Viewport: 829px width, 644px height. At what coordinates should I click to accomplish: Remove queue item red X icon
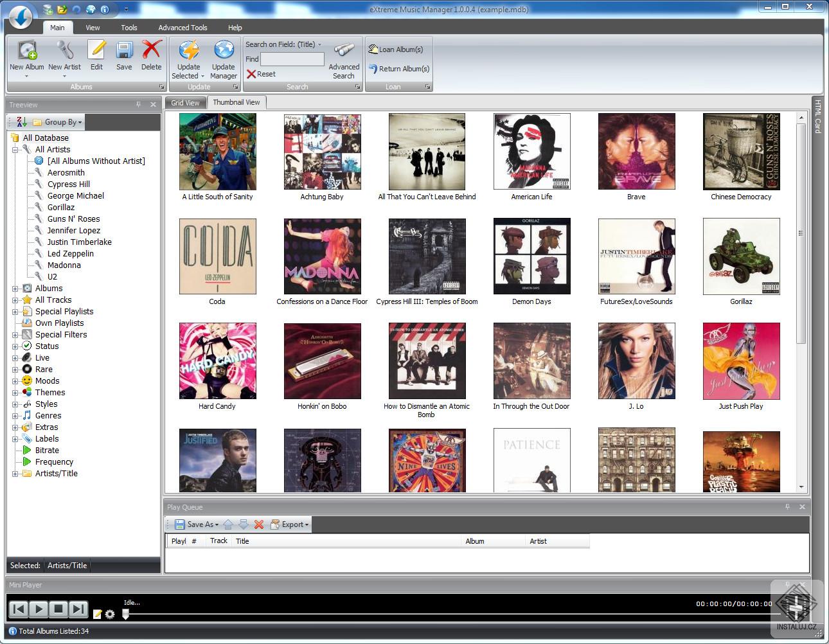(259, 524)
